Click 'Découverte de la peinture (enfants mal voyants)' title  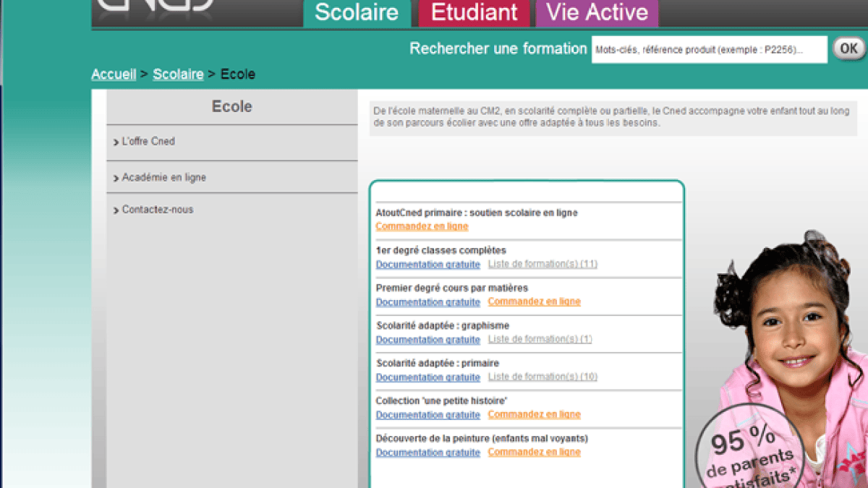[x=482, y=438]
